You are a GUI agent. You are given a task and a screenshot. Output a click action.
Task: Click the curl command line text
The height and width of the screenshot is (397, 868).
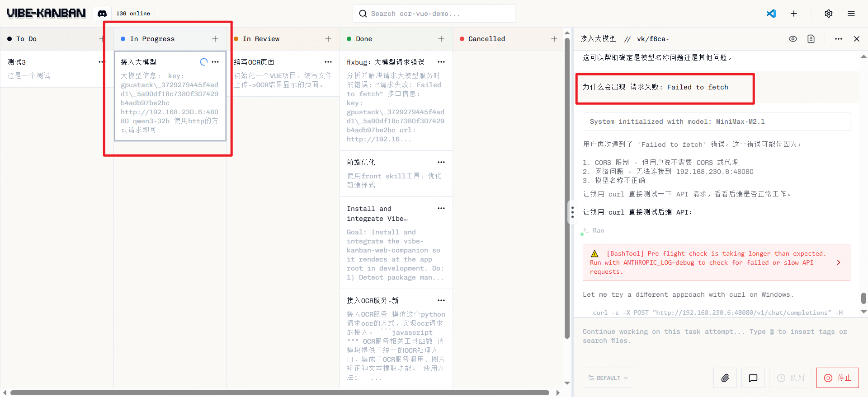click(x=718, y=313)
